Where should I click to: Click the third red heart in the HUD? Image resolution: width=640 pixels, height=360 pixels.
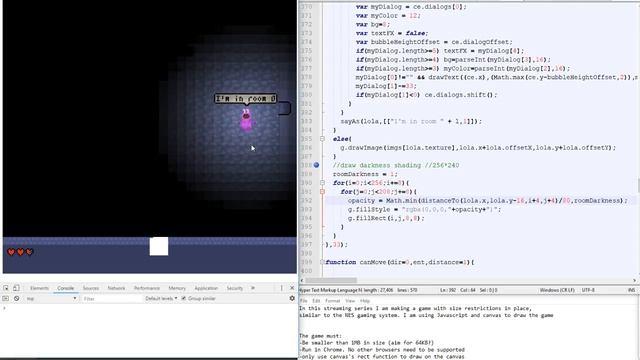29,252
